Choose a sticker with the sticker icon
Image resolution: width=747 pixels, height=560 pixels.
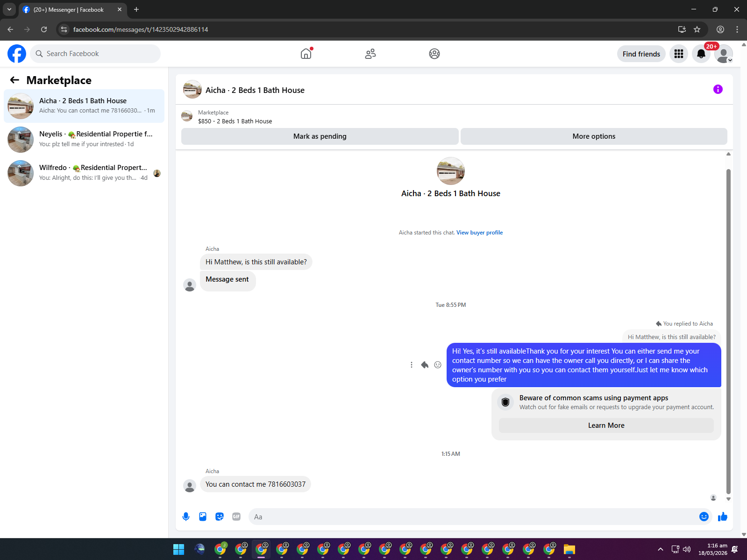coord(220,517)
